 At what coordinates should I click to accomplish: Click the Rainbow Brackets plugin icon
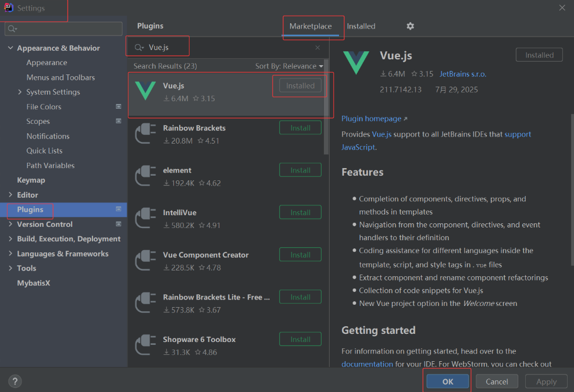[145, 134]
